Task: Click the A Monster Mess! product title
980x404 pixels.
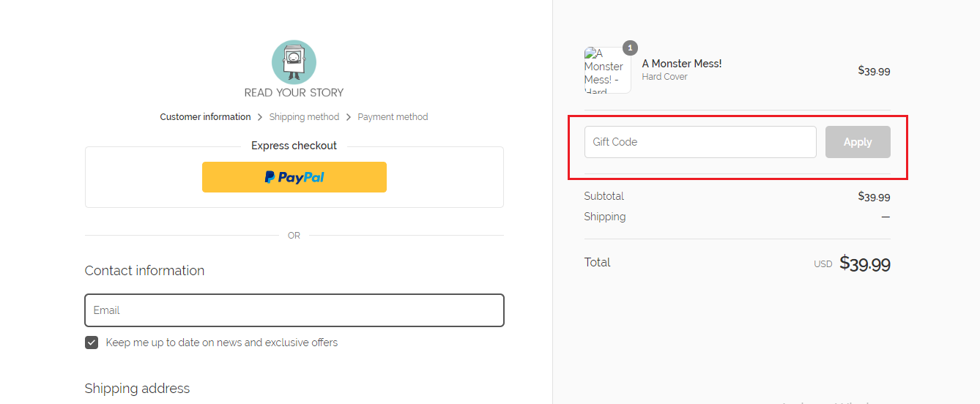Action: 682,64
